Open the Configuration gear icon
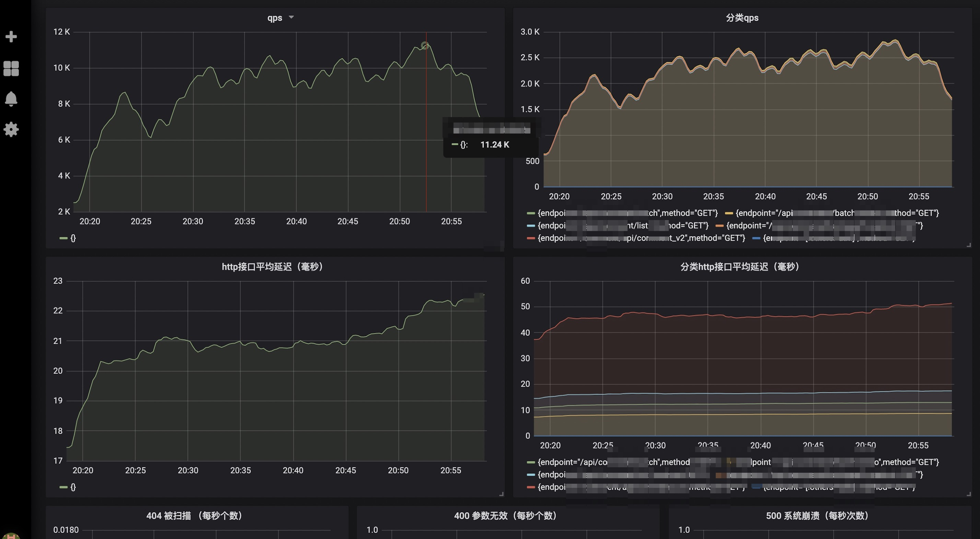Image resolution: width=980 pixels, height=539 pixels. (11, 129)
